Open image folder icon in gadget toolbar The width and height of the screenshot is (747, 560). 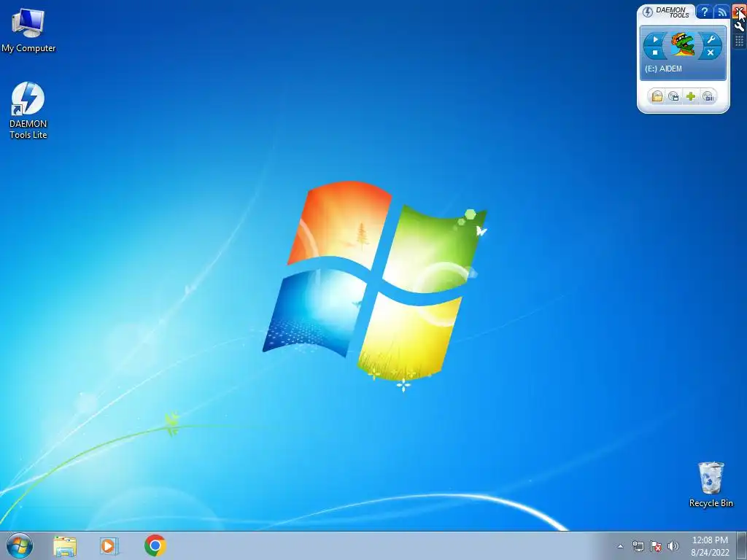(x=657, y=97)
